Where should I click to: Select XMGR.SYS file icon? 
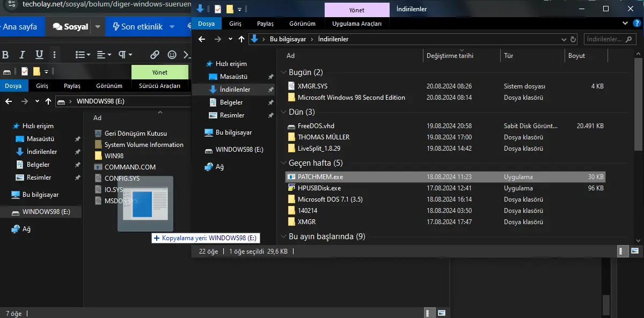click(291, 86)
